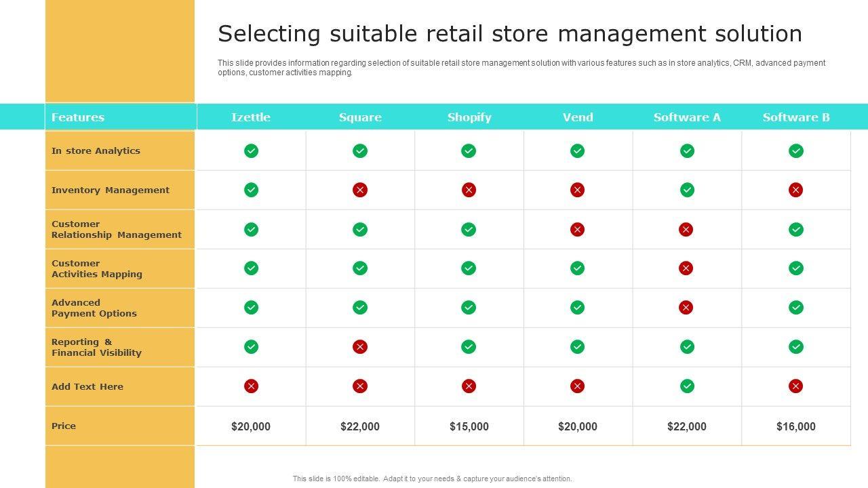Click Software A's red cross for Customer Activities Mapping
This screenshot has width=868, height=488.
tap(686, 268)
